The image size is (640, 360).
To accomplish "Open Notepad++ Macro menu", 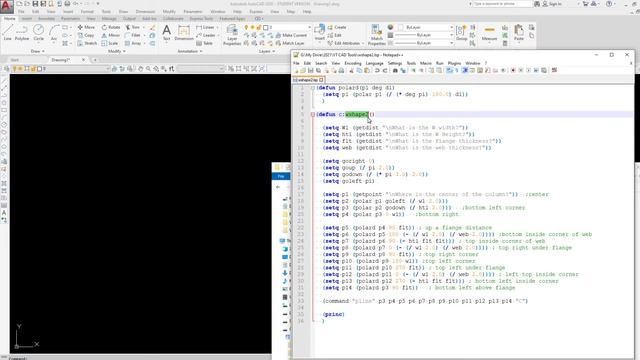I will pyautogui.click(x=425, y=63).
